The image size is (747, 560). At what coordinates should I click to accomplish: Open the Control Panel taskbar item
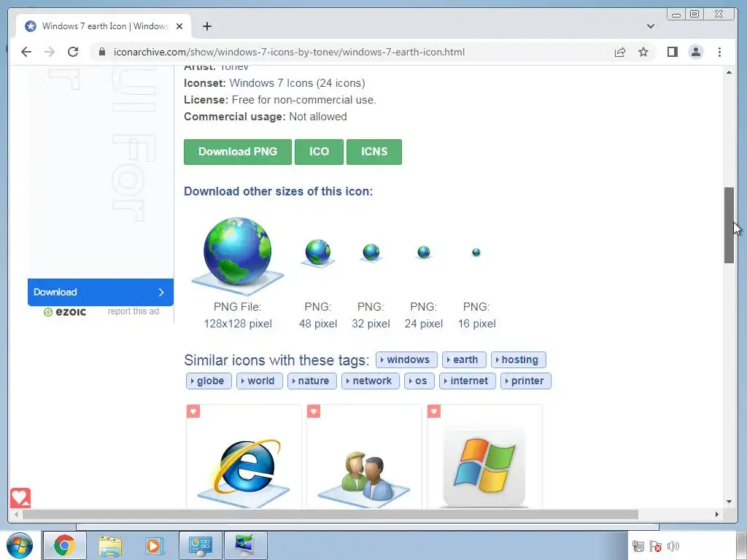pyautogui.click(x=200, y=545)
